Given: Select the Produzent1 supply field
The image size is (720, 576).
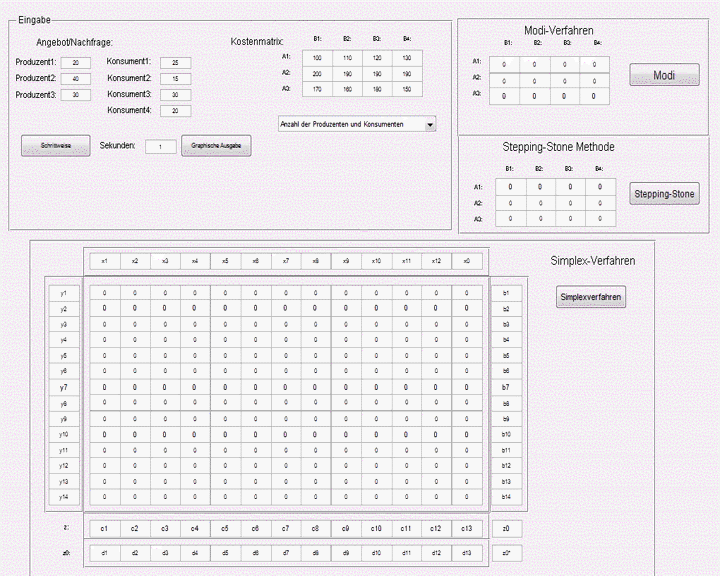Looking at the screenshot, I should pos(76,63).
